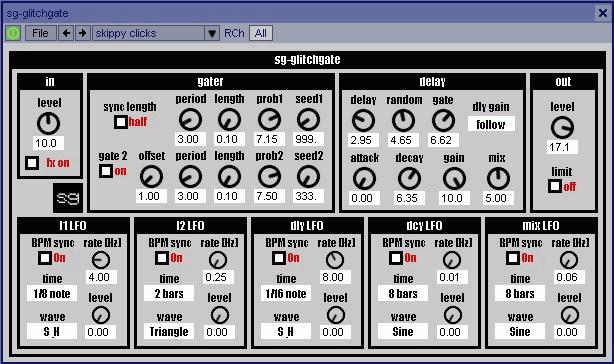The image size is (614, 364).
Task: Open the l1 LFO wave S_H selector
Action: point(52,332)
